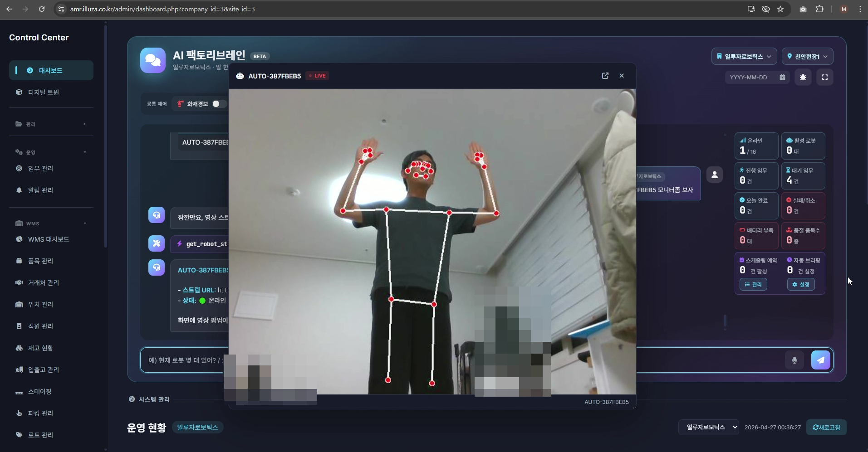Viewport: 868px width, 452px height.
Task: Click the screen cast icon in address bar
Action: point(750,9)
